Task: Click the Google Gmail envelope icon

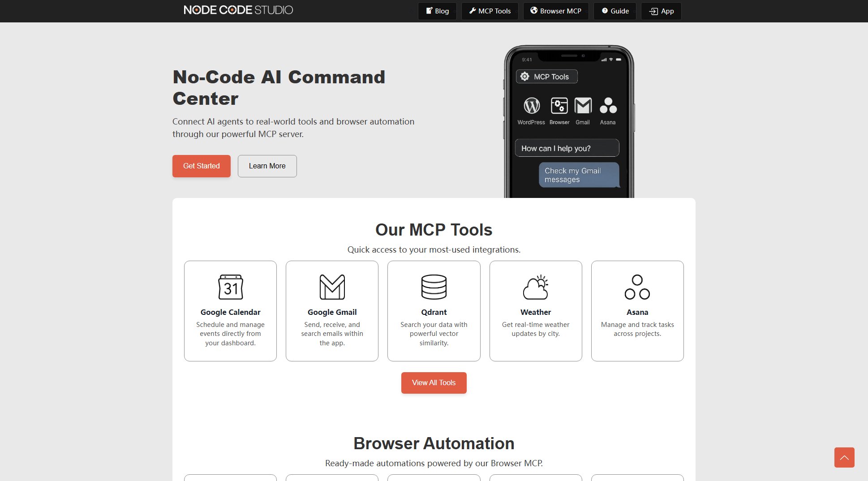Action: pyautogui.click(x=332, y=287)
